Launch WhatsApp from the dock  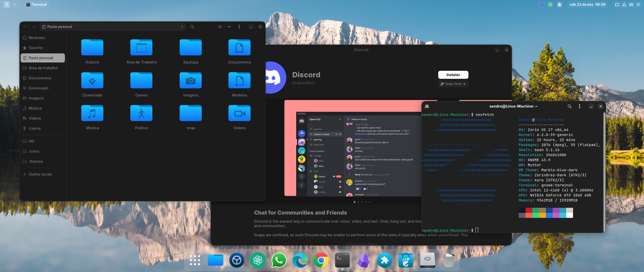tap(279, 260)
